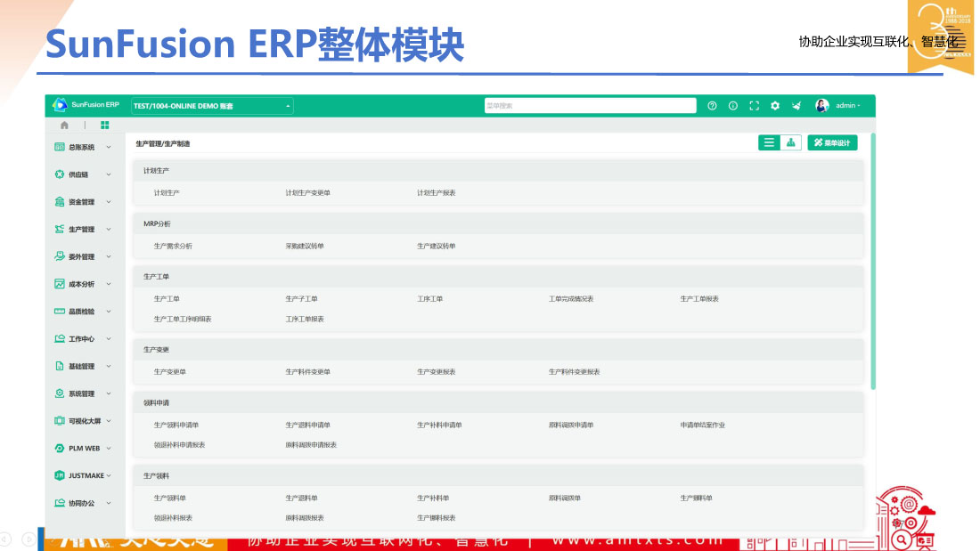Open the TEST/1004-ONLINE DEMO account dropdown

tap(212, 106)
